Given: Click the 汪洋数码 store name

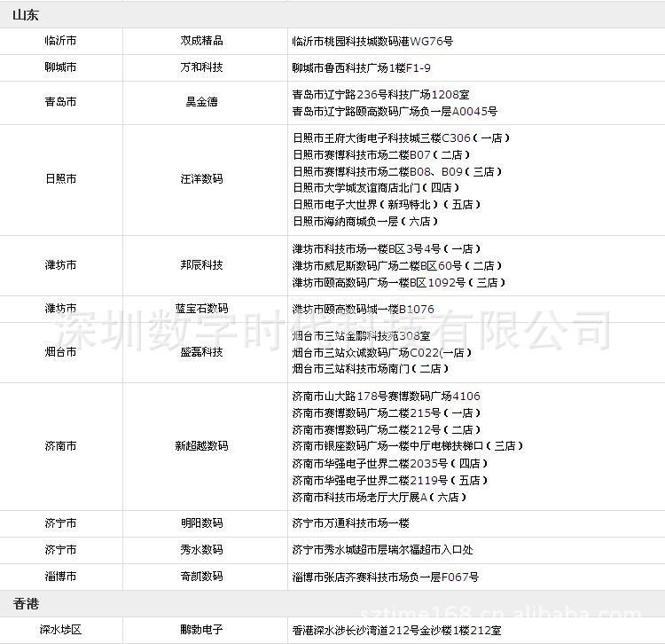Looking at the screenshot, I should click(x=201, y=179).
